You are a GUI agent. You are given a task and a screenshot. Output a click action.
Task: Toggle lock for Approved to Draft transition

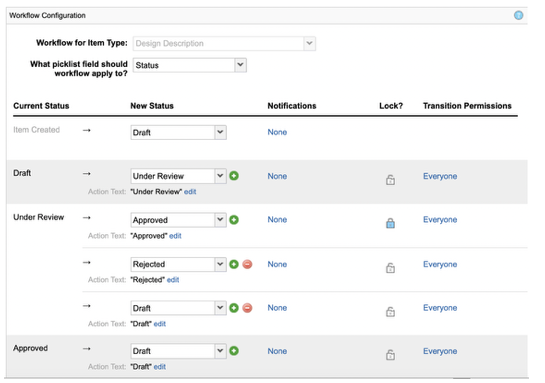pos(390,355)
